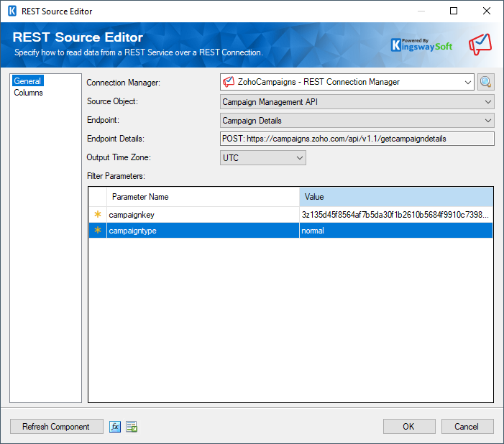Click the asterisk marker for campaigntype row
The width and height of the screenshot is (504, 444).
(x=98, y=230)
